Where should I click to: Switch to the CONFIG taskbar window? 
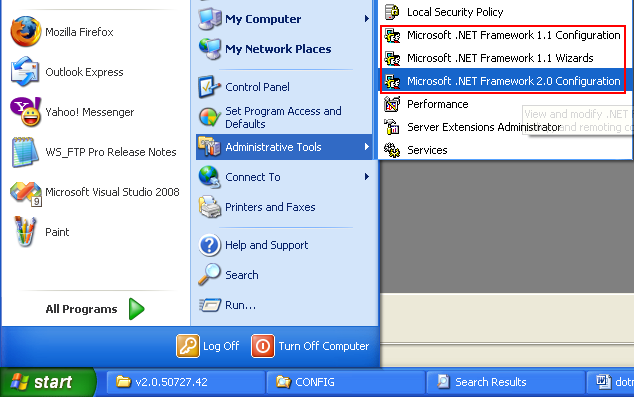345,382
